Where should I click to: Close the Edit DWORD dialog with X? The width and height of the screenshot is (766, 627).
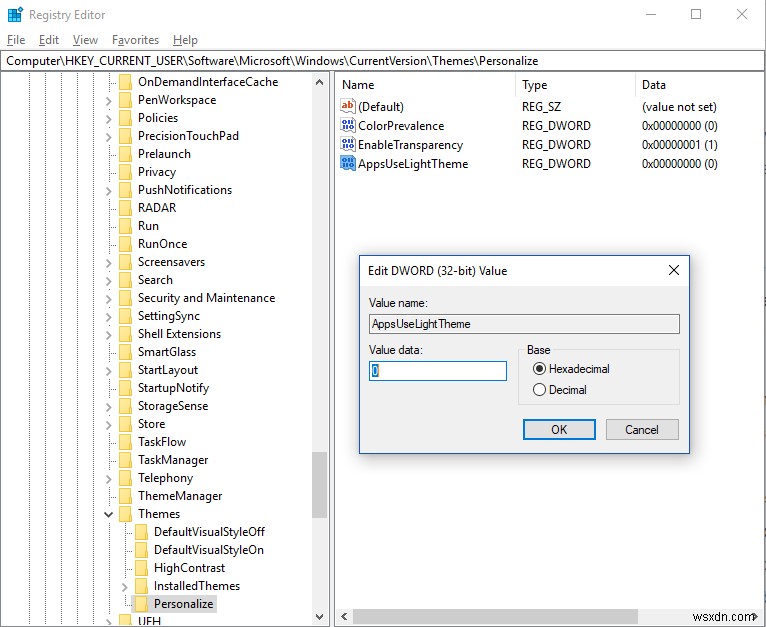tap(674, 270)
